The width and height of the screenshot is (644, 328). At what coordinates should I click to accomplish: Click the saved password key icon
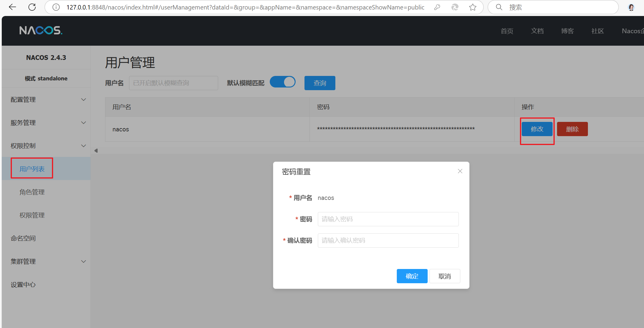[x=437, y=7]
